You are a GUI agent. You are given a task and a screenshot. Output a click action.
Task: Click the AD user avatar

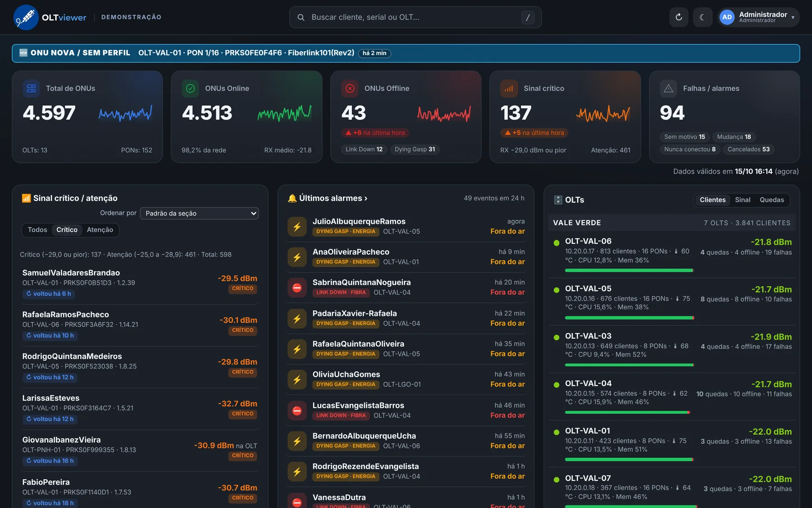727,17
